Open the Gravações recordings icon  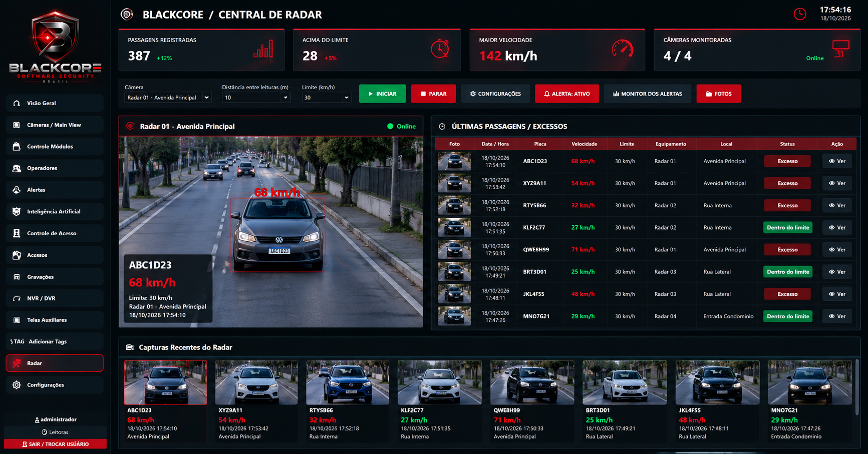click(17, 277)
